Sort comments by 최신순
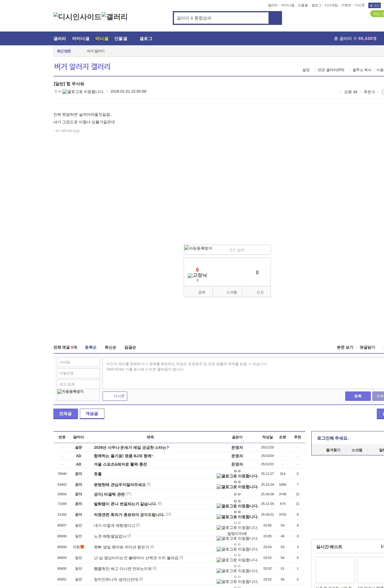The width and height of the screenshot is (384, 588). 110,347
